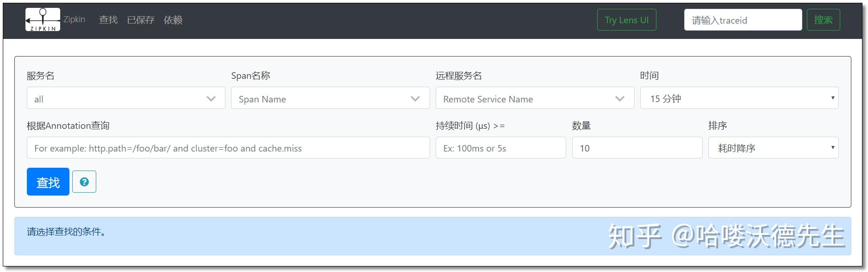
Task: Open the 时间 '15 分钟' dropdown
Action: coord(739,98)
